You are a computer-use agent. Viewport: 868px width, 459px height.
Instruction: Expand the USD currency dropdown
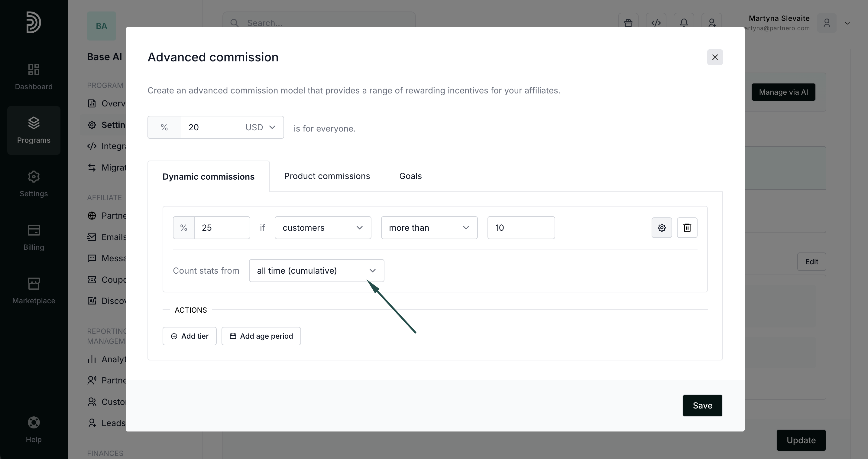click(x=261, y=127)
